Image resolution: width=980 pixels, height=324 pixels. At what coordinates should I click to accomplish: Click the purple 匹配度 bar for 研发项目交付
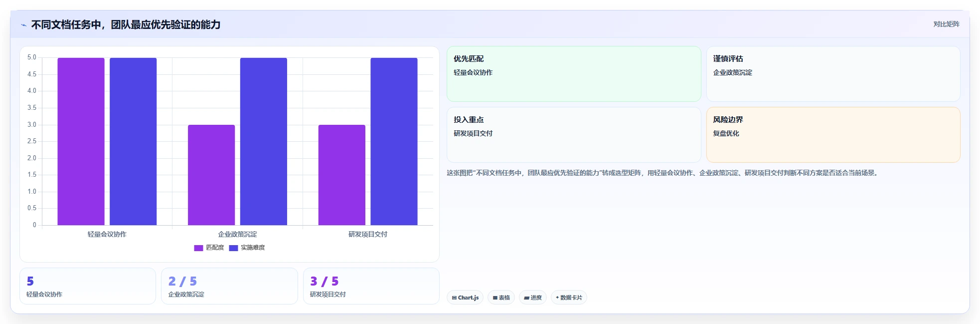(x=342, y=175)
